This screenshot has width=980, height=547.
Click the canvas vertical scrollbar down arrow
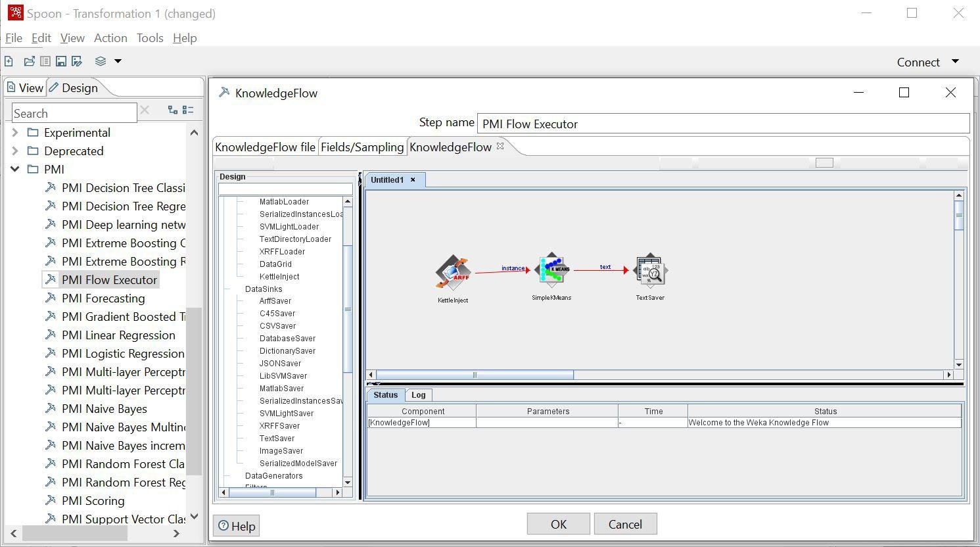(x=959, y=364)
